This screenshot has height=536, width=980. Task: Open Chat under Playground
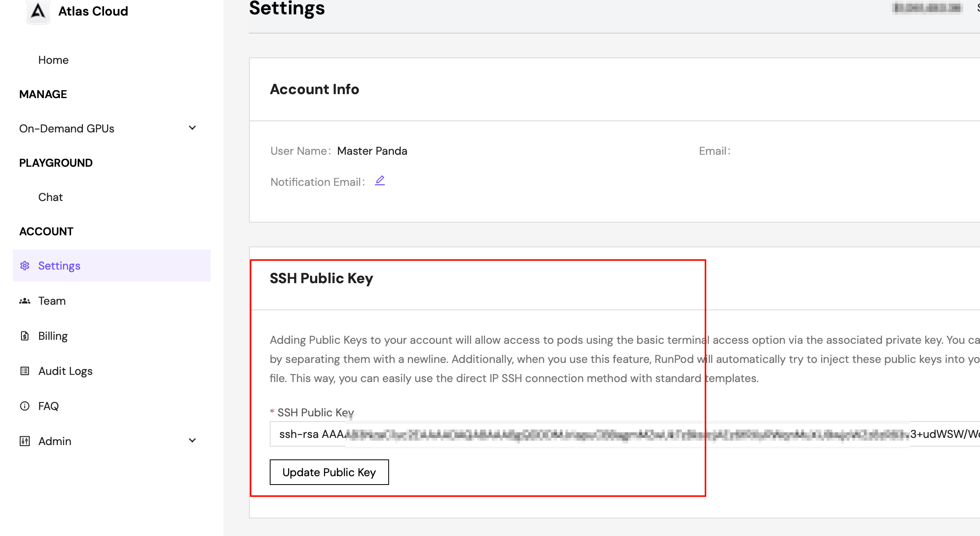[x=50, y=197]
